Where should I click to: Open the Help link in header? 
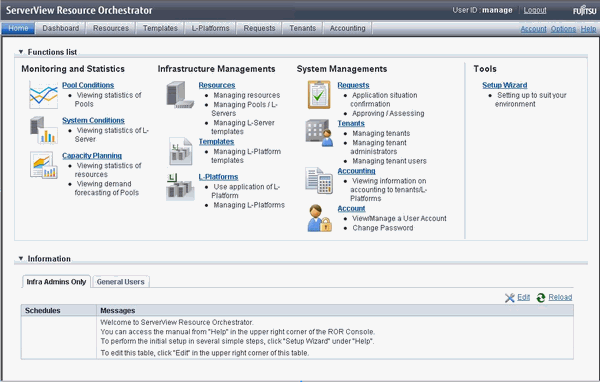[x=588, y=29]
